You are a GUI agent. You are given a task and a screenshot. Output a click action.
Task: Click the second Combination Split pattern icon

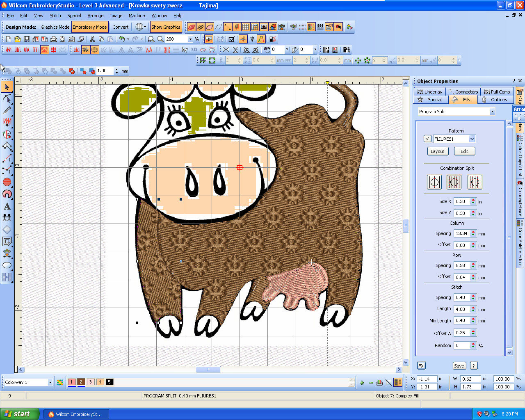(454, 182)
